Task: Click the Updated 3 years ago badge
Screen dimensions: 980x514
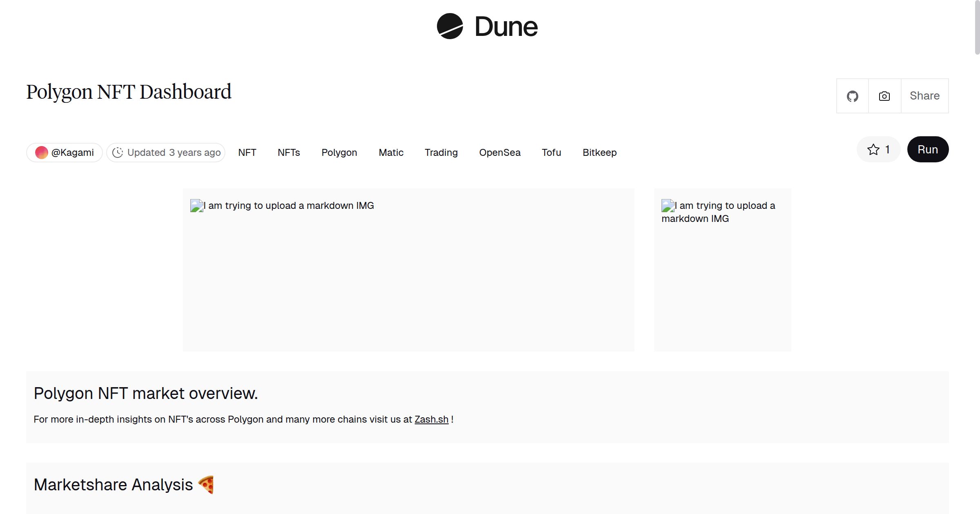Action: pos(165,152)
